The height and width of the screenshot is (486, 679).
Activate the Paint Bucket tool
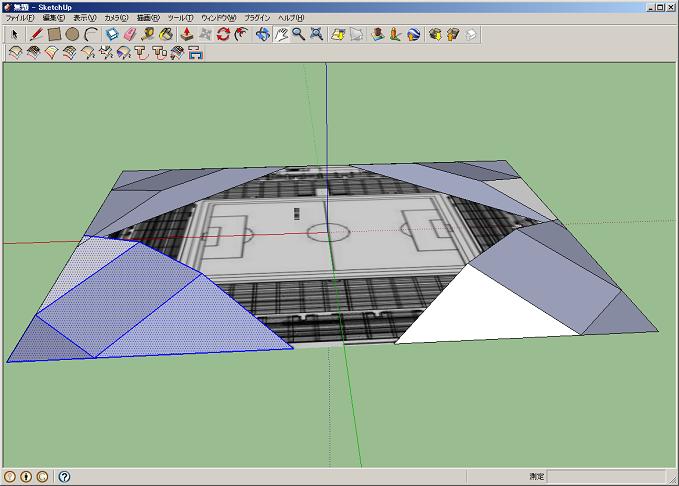coord(166,34)
